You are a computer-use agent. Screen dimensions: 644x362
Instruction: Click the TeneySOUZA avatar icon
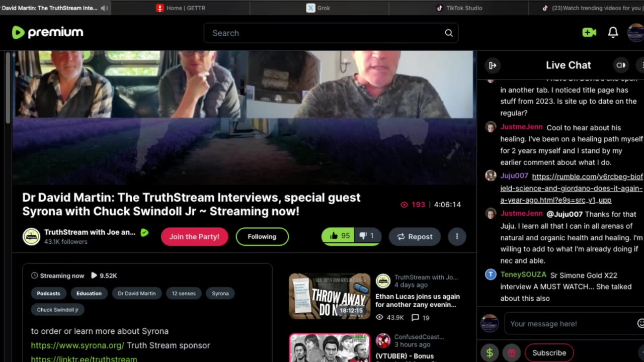(x=491, y=275)
